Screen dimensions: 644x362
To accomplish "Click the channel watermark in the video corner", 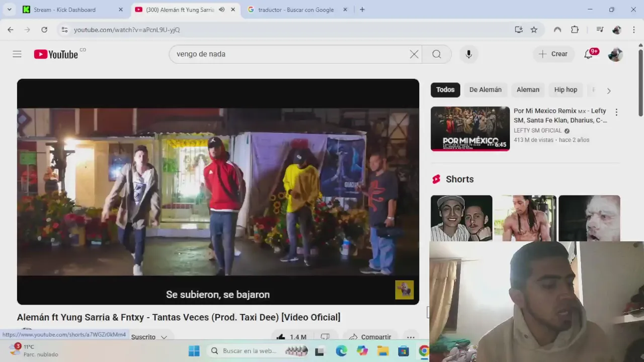I will click(404, 290).
